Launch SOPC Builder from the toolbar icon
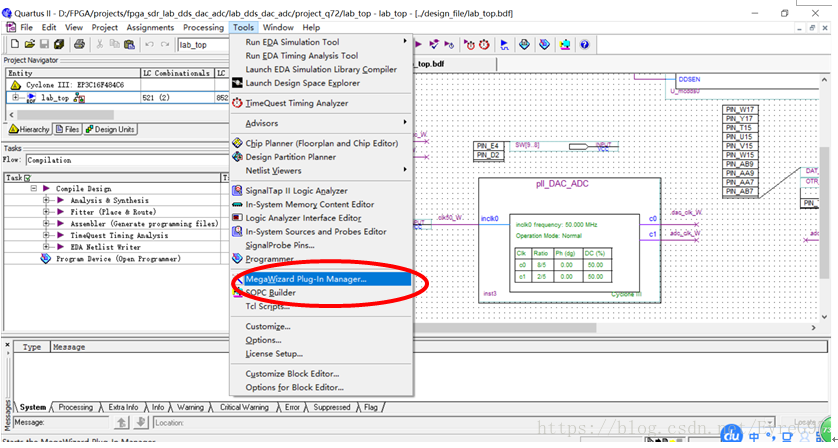The height and width of the screenshot is (448, 838). [564, 44]
